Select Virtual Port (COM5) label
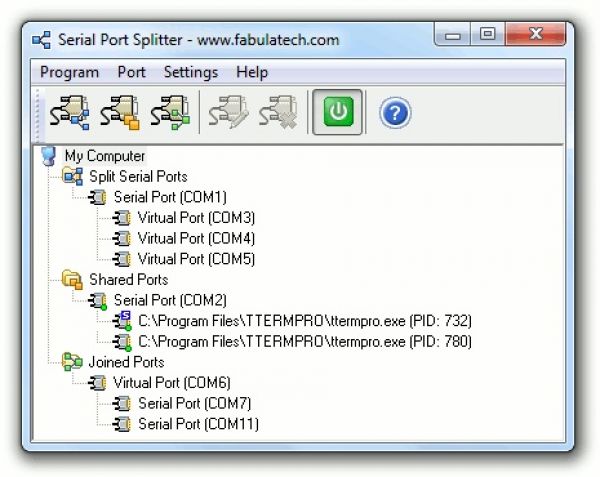 (x=196, y=259)
